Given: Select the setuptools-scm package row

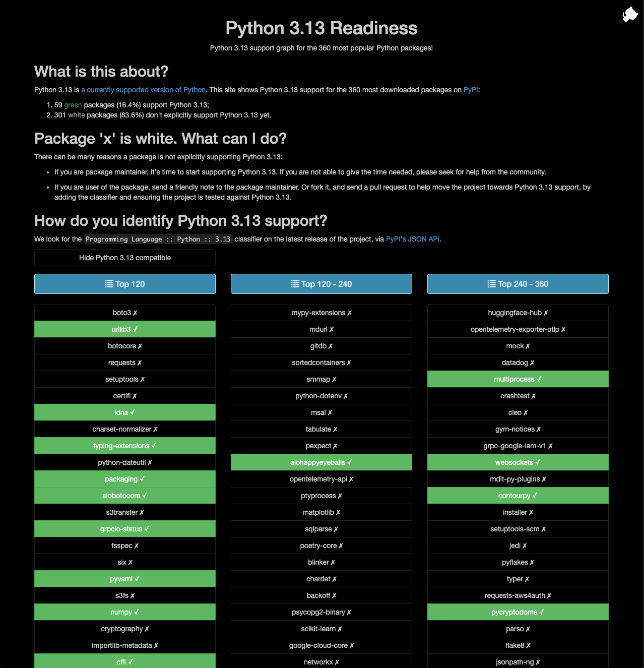Looking at the screenshot, I should tap(518, 529).
